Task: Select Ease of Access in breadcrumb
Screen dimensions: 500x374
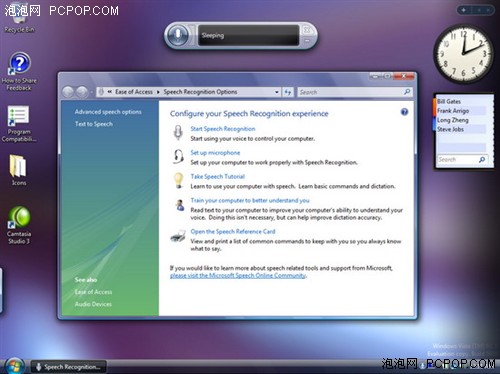Action: pyautogui.click(x=134, y=92)
